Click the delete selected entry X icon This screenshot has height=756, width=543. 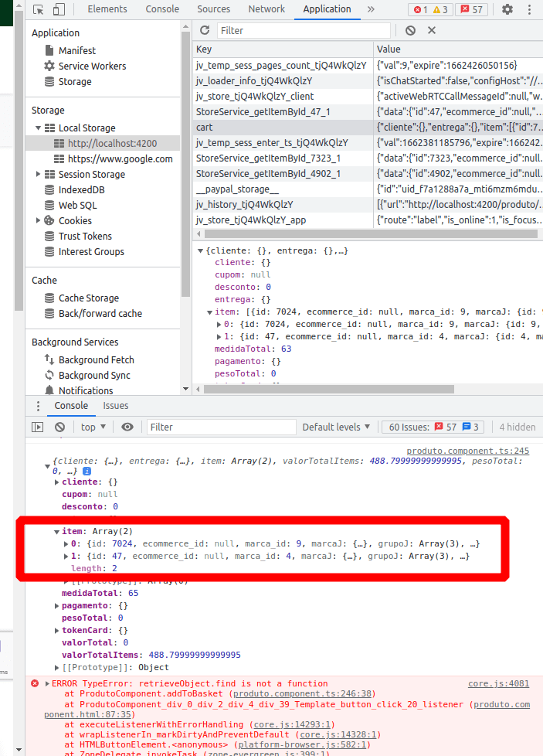[432, 30]
